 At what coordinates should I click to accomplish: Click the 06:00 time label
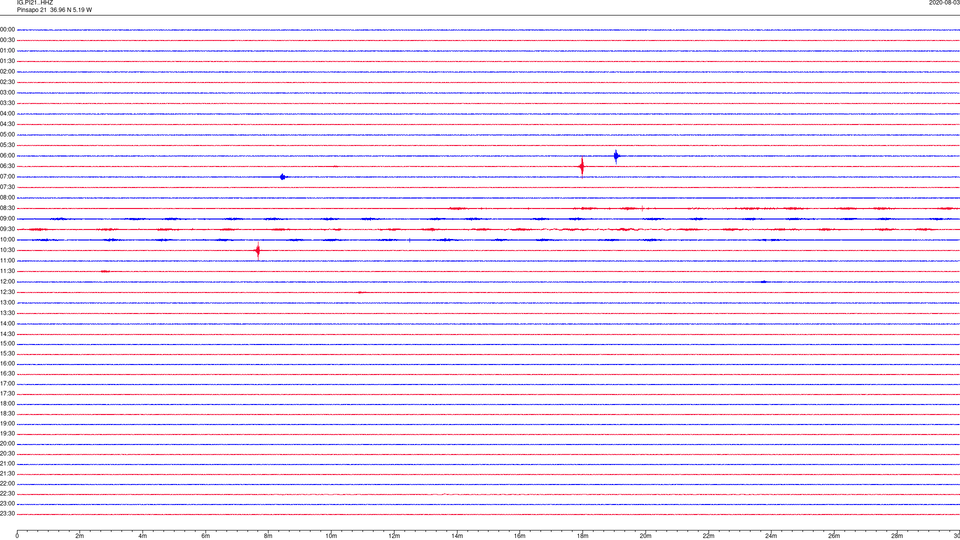7,156
